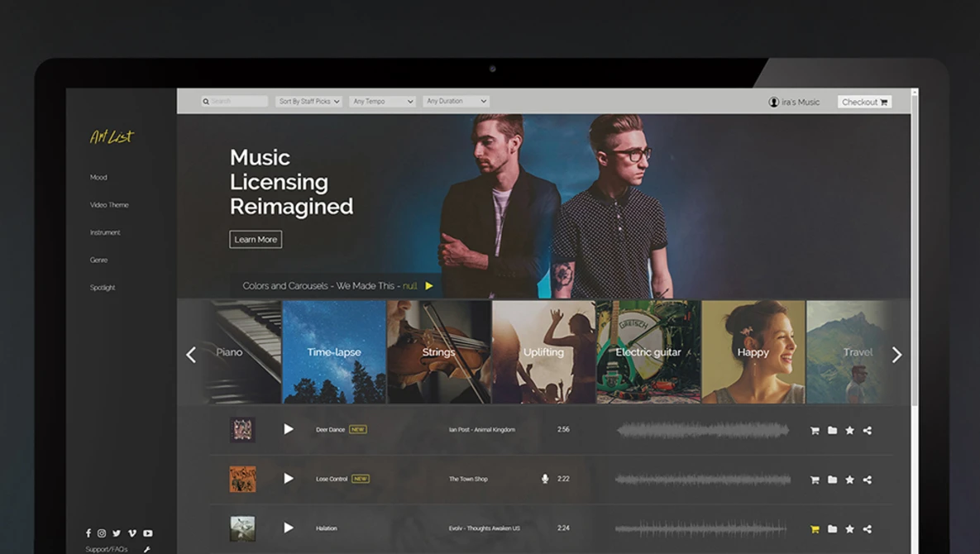Screen dimensions: 980x554
Task: Star the Lose Control track
Action: 849,480
